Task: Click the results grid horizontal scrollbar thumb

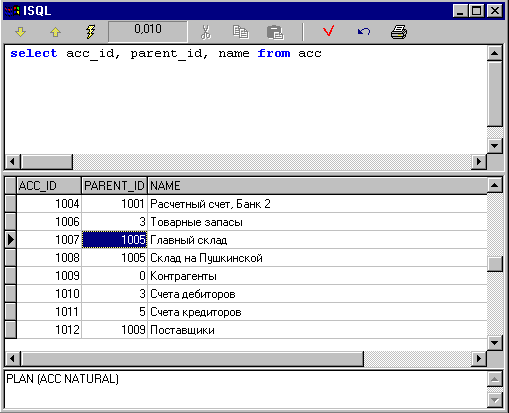Action: coord(192,359)
